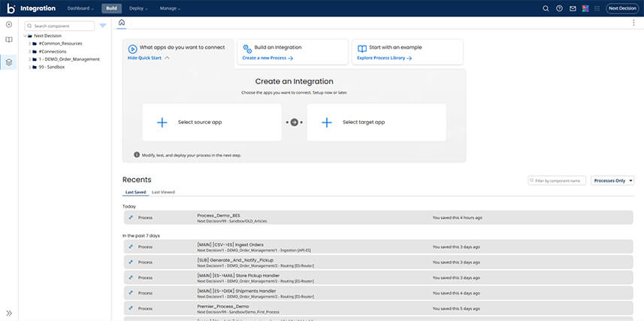Click the Create a new Process link

point(267,58)
